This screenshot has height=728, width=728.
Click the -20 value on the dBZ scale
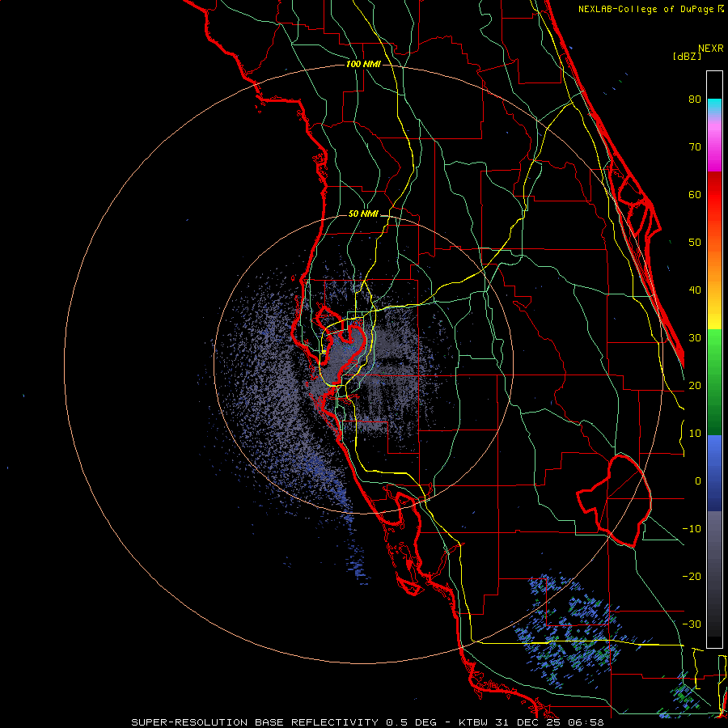click(x=692, y=576)
